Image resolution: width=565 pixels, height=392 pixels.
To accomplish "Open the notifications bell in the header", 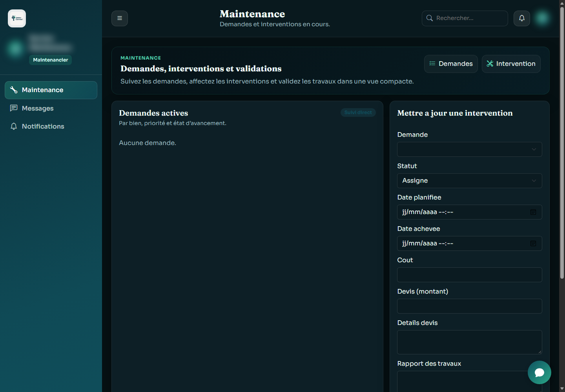I will tap(522, 18).
